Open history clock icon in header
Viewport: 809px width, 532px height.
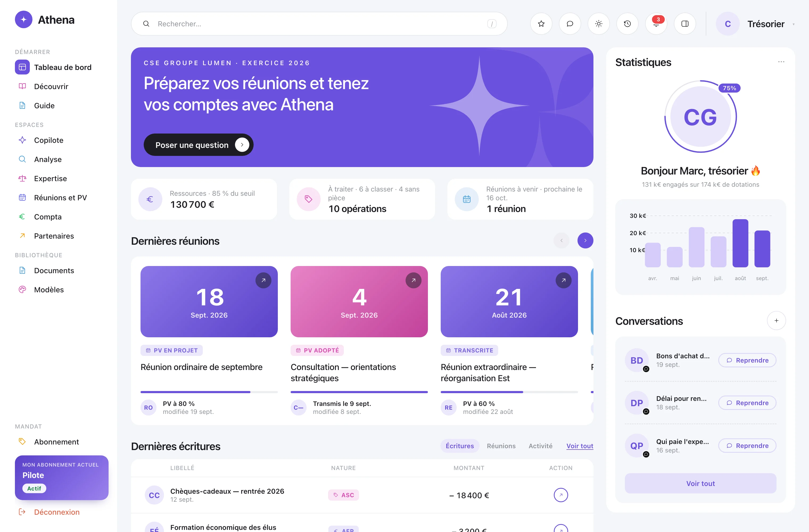pos(628,24)
